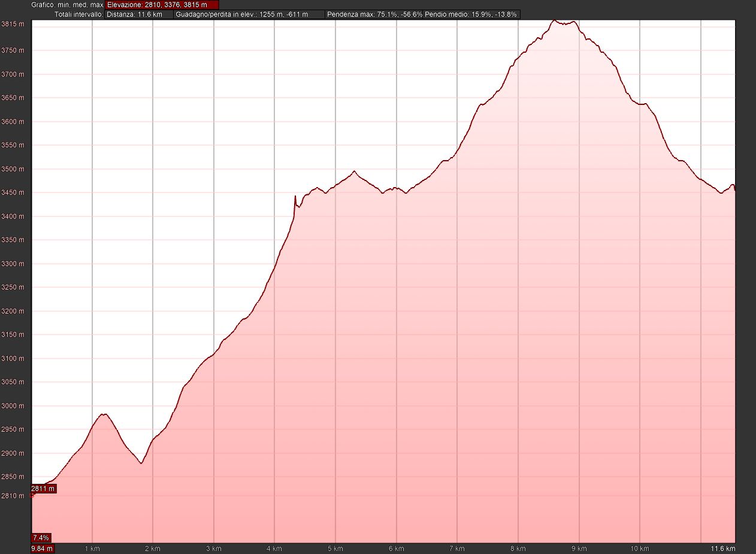Select the Guadagno/perdita in elev. readout
This screenshot has width=756, height=554.
click(x=249, y=14)
